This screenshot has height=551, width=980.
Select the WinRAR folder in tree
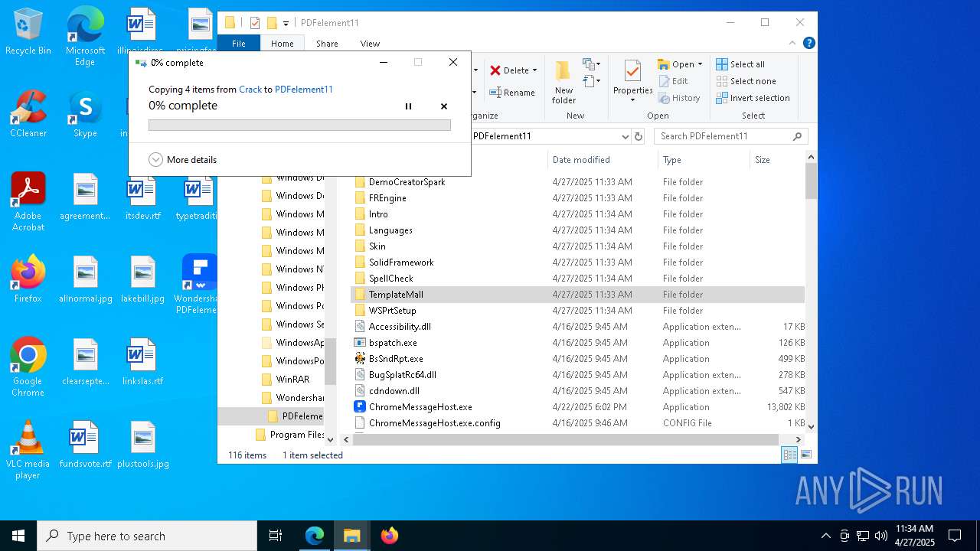(x=292, y=380)
